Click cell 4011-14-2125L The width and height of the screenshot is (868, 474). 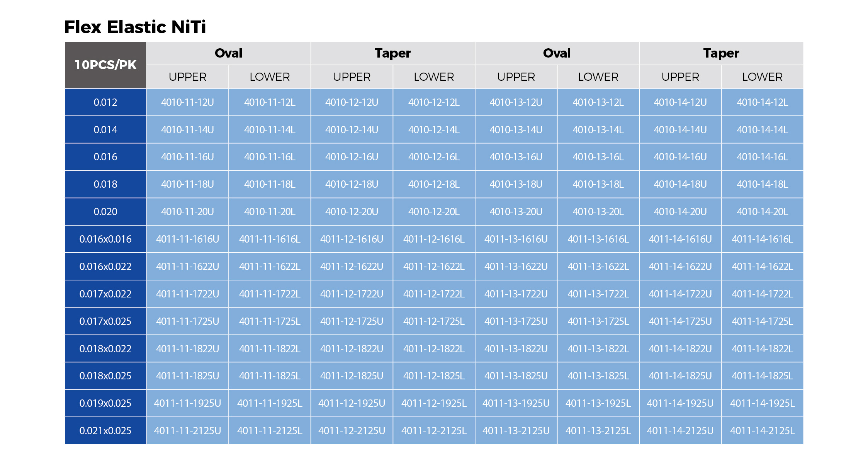pyautogui.click(x=762, y=431)
